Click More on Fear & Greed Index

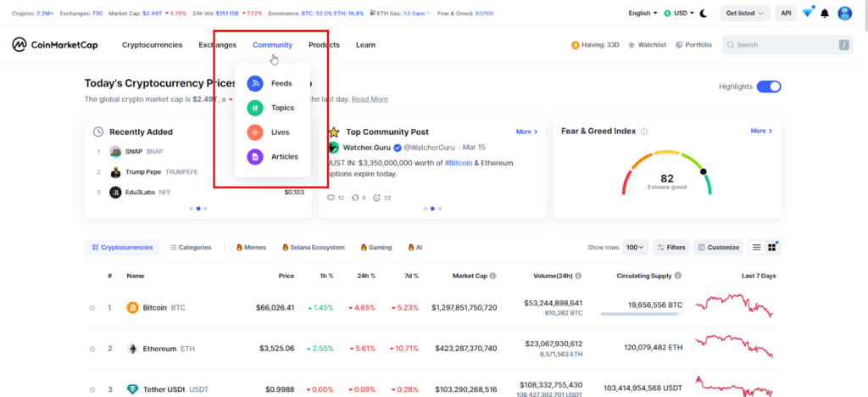(x=761, y=131)
